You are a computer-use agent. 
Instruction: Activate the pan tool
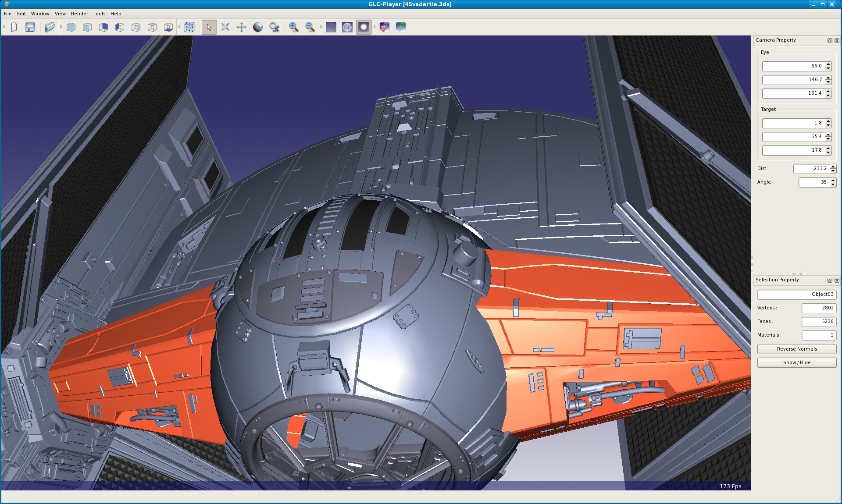click(242, 27)
